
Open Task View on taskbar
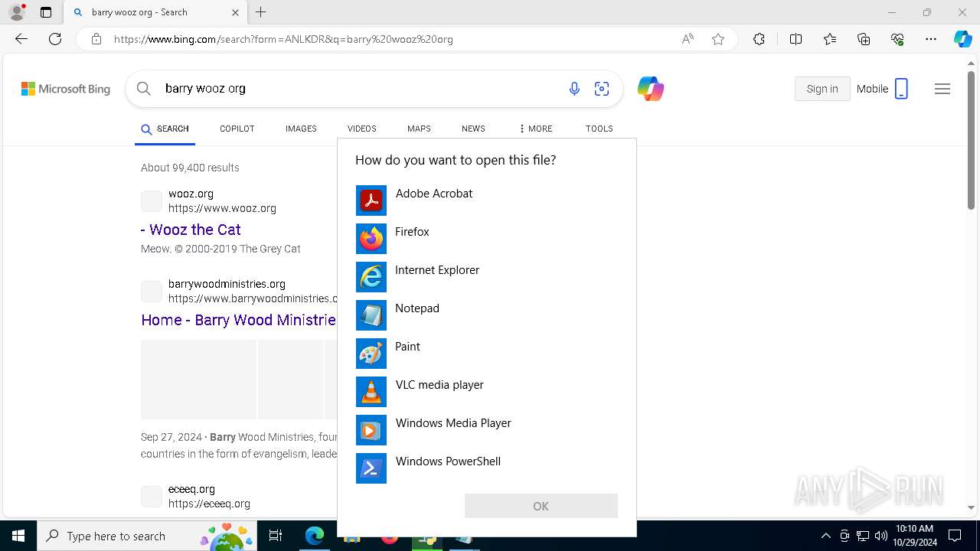(x=276, y=536)
